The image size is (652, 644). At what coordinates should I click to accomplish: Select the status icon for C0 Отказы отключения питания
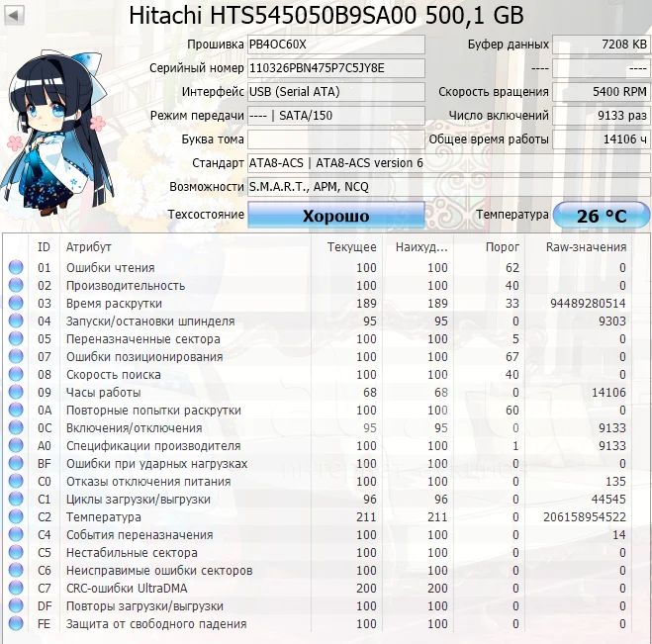coord(16,482)
